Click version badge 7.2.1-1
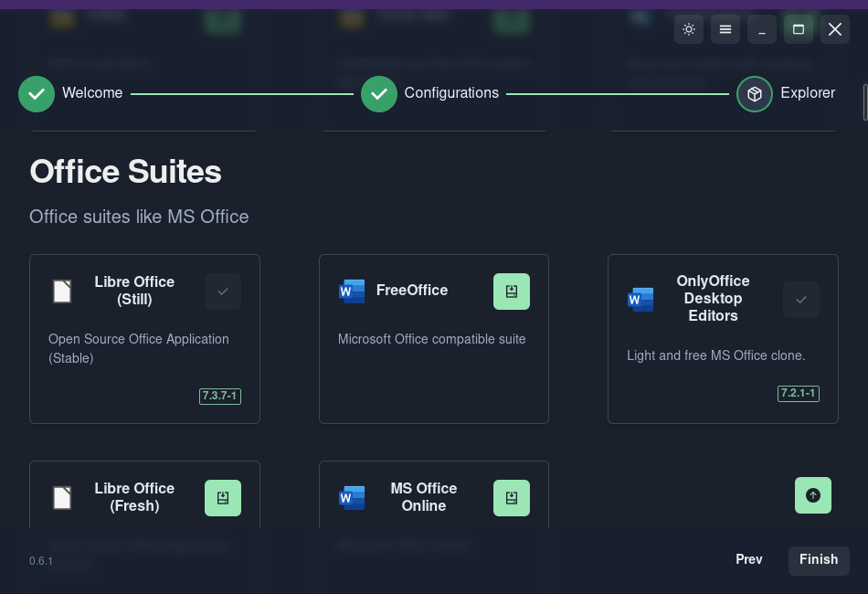This screenshot has width=868, height=594. [x=799, y=394]
